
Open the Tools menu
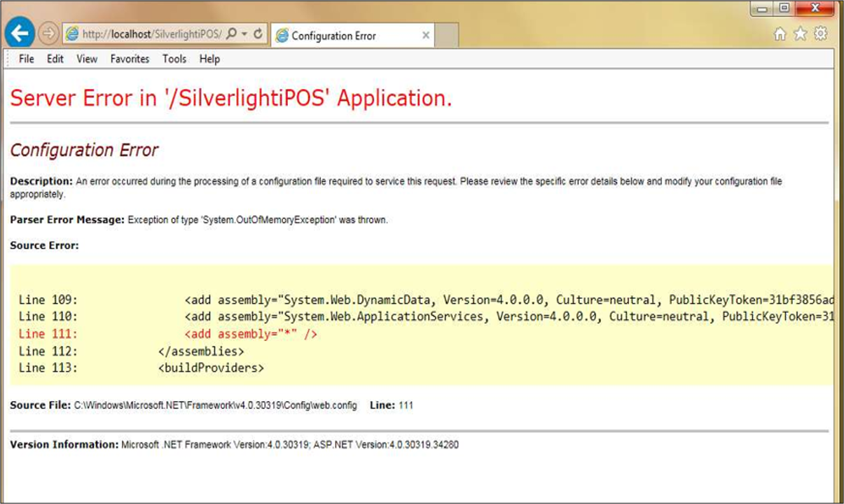174,59
